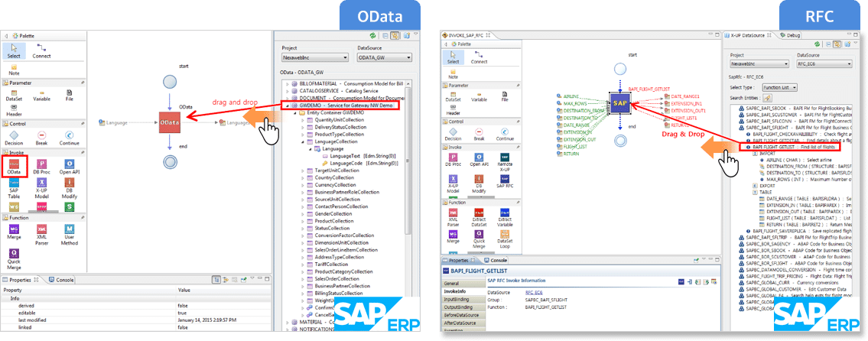Choose User Method function icon
The image size is (868, 341).
click(x=69, y=235)
